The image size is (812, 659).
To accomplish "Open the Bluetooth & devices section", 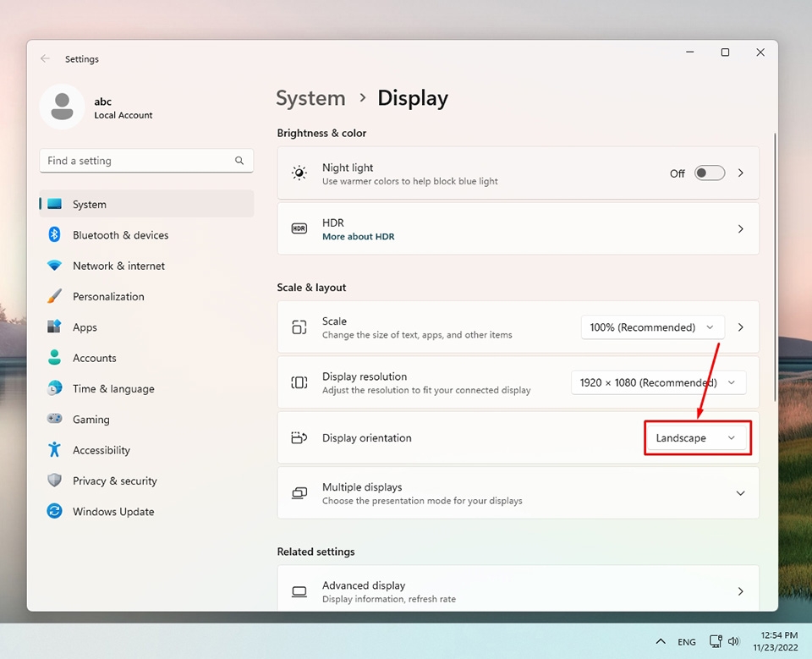I will (121, 234).
